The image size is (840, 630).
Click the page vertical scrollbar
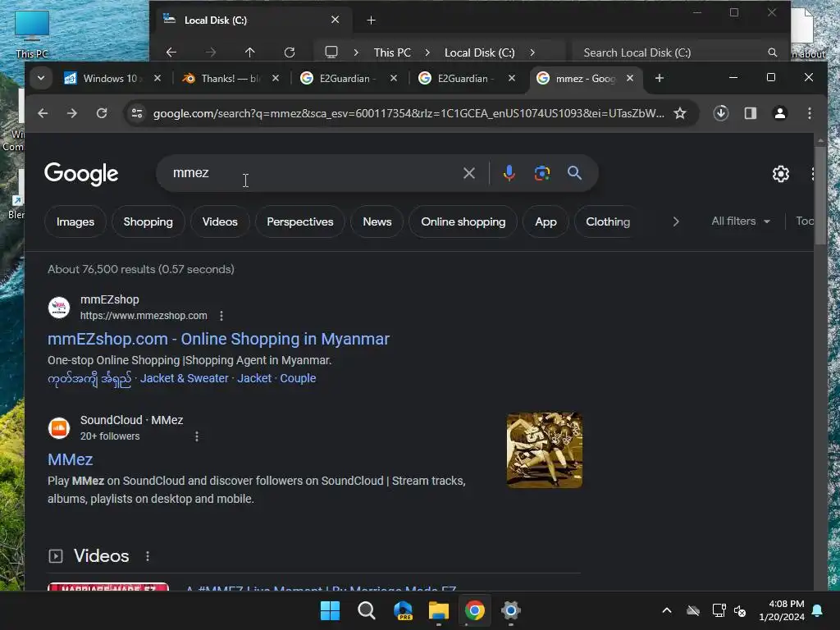click(820, 195)
